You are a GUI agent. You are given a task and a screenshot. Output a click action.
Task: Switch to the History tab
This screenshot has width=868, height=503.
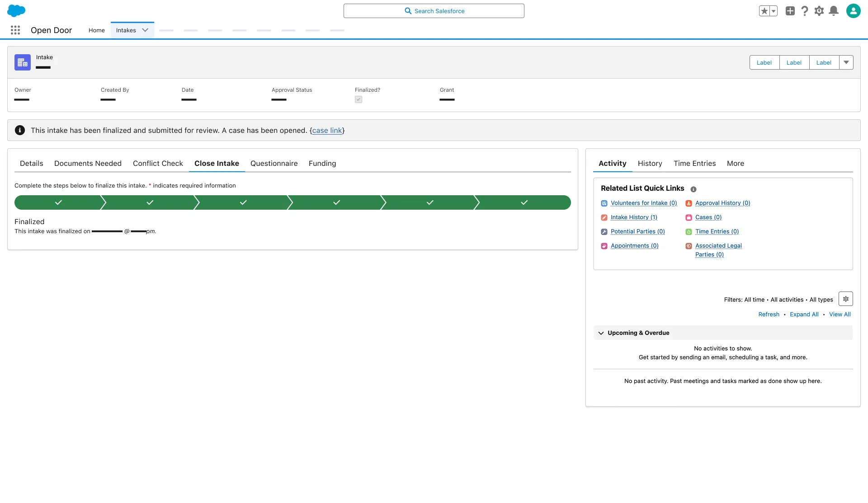pyautogui.click(x=650, y=163)
